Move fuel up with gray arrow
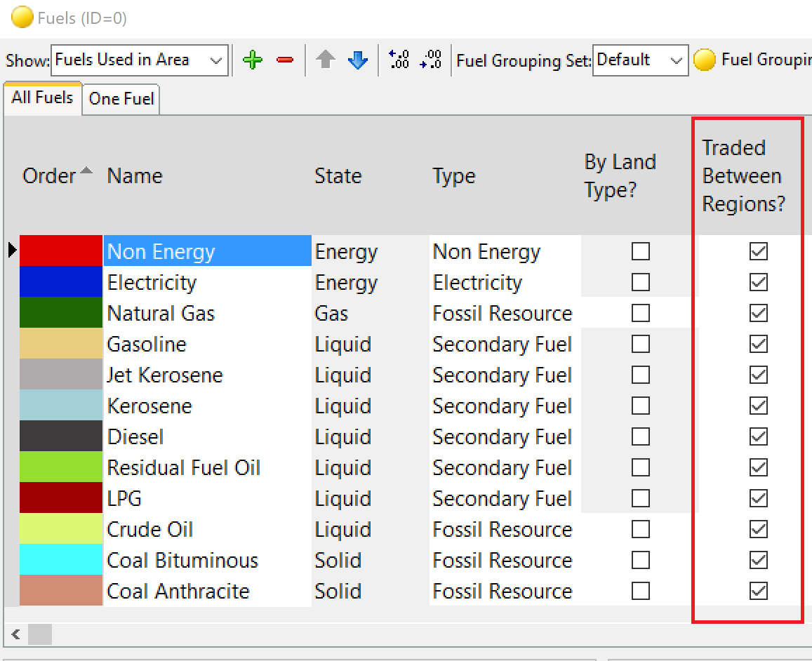Image resolution: width=812 pixels, height=661 pixels. coord(325,60)
